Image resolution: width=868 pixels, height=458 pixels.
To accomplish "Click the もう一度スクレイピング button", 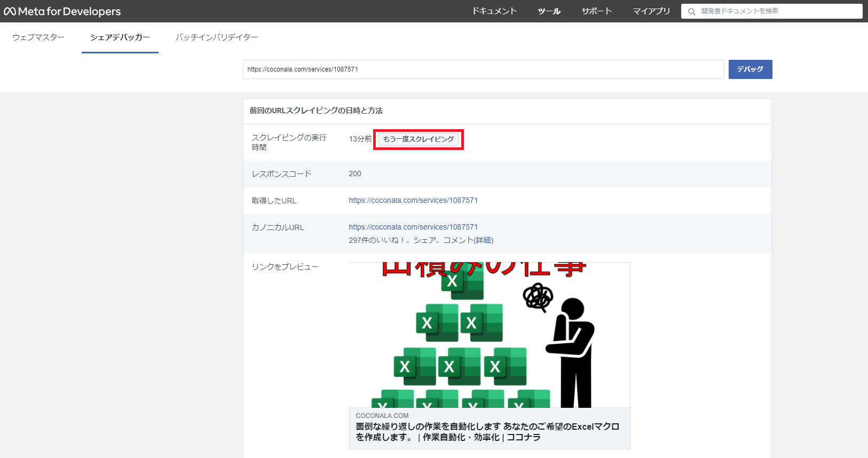I will point(419,139).
